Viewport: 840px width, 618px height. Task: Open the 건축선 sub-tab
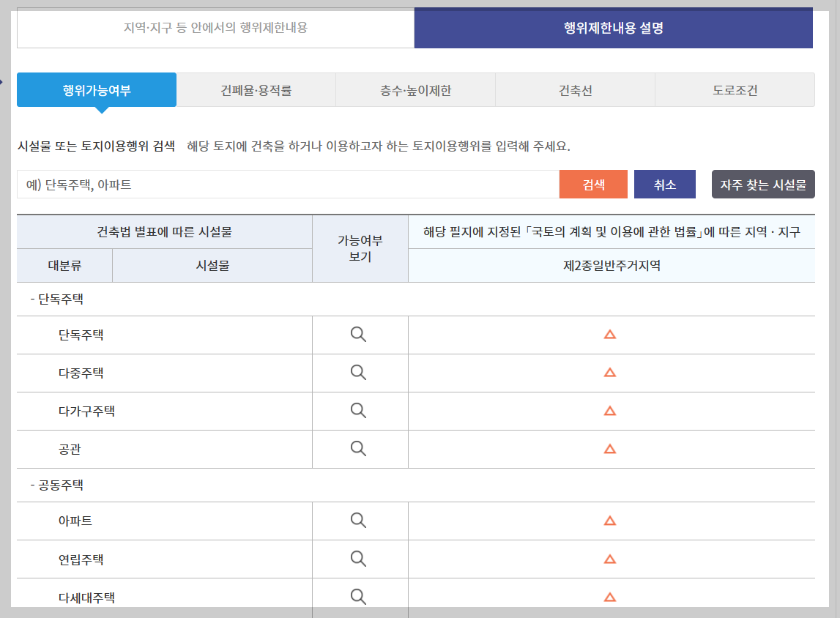click(576, 90)
